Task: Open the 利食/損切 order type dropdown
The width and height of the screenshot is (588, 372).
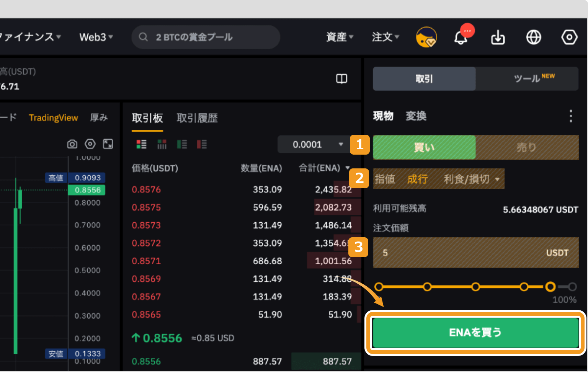Action: [472, 179]
